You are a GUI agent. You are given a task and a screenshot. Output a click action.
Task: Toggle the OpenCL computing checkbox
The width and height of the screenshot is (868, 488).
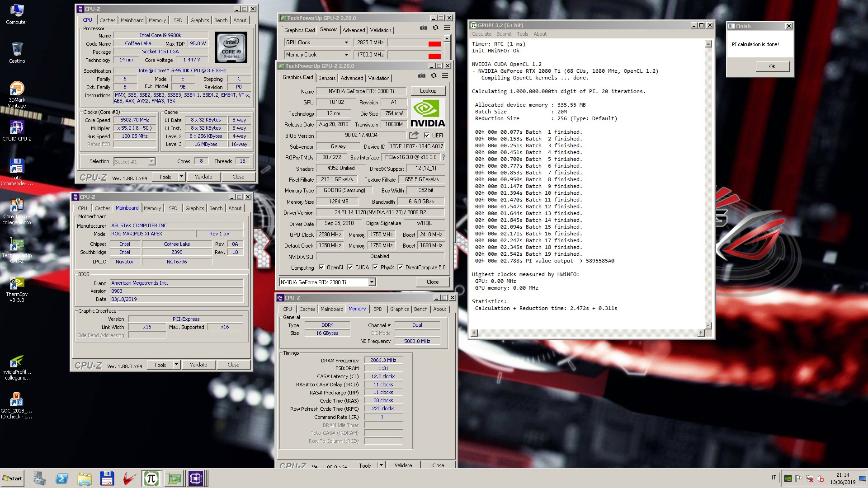[321, 267]
